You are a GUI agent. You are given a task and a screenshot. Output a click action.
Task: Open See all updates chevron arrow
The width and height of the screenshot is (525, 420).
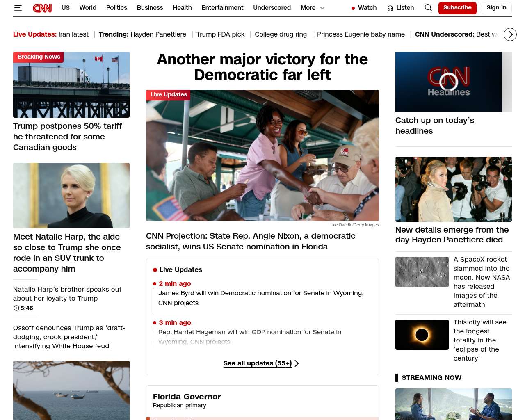297,363
